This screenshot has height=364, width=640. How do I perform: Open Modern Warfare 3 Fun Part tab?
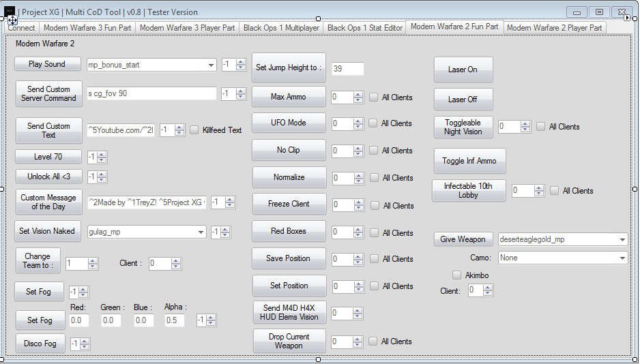click(87, 28)
